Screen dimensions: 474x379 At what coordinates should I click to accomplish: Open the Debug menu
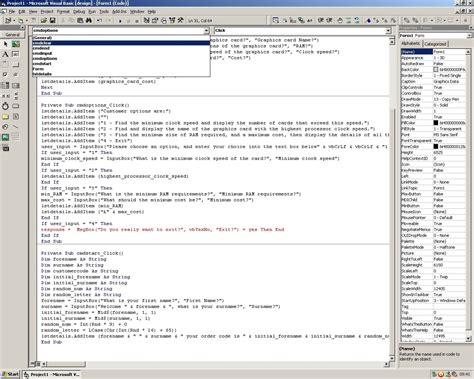79,11
